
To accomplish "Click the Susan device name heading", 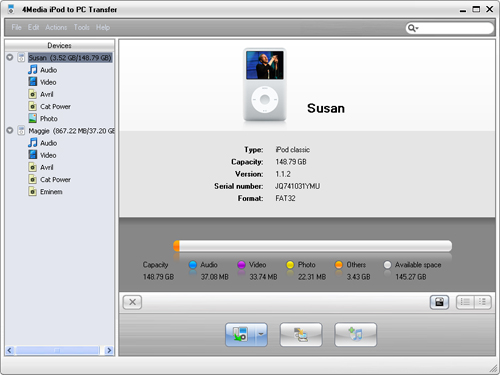I will pos(326,108).
